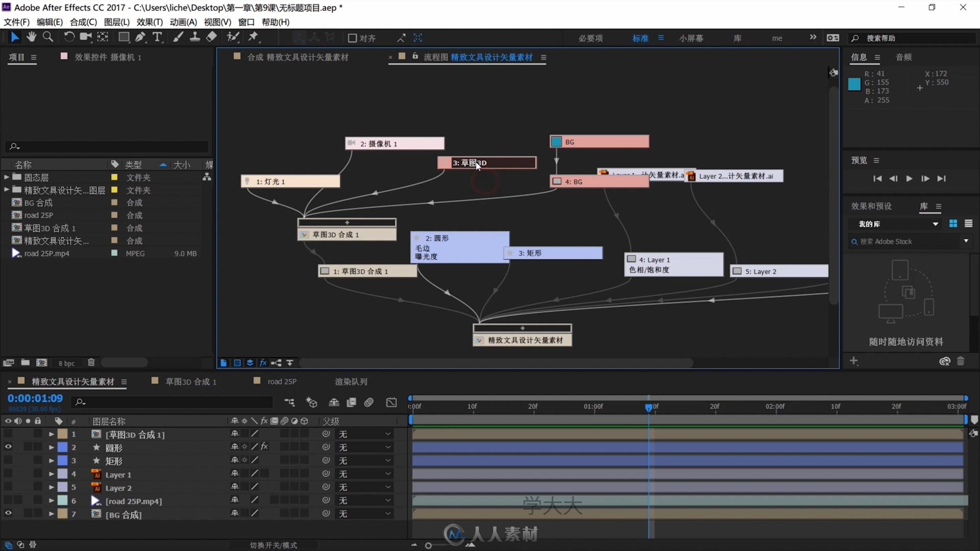Expand the 精致文具设计矢...图层 folder

pos(6,190)
